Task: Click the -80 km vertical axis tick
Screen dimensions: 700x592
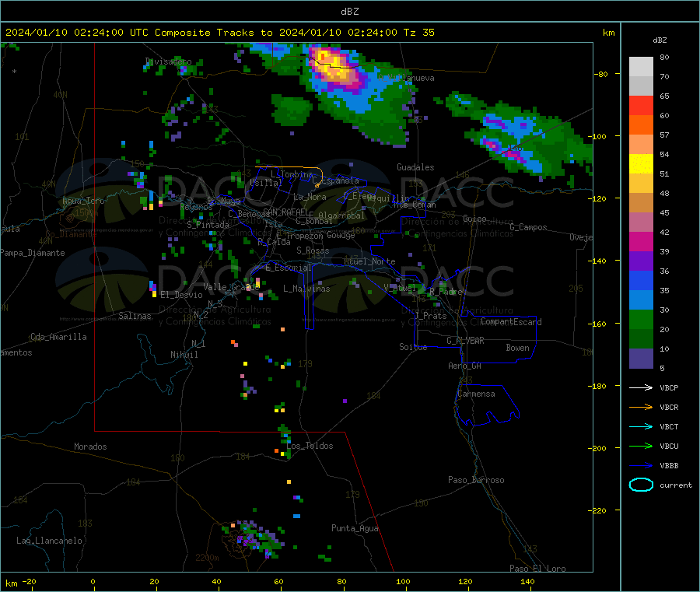Action: pyautogui.click(x=600, y=74)
